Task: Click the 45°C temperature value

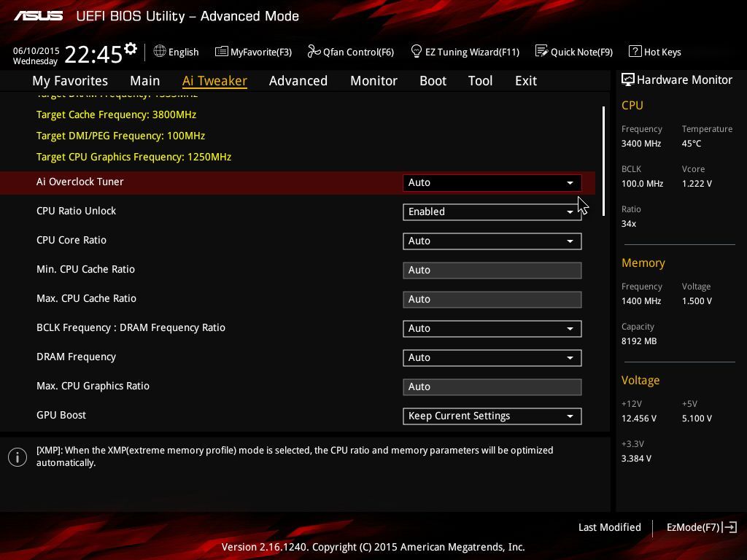Action: pos(692,144)
